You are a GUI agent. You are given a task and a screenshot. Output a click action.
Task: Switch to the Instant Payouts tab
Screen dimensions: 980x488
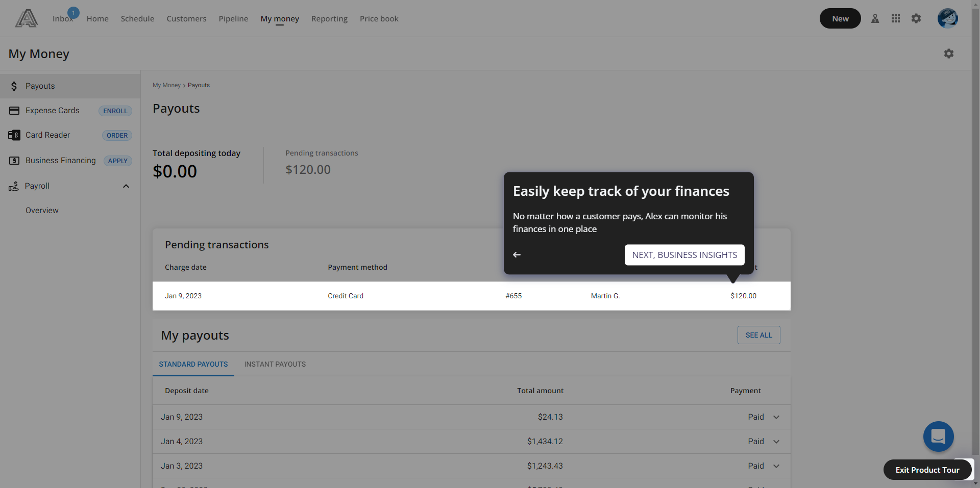(x=275, y=364)
